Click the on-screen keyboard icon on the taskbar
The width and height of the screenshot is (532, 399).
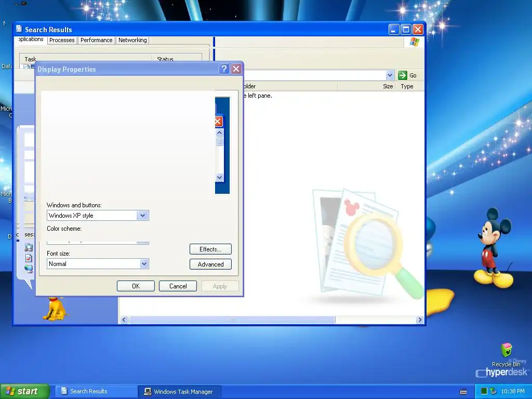click(463, 392)
